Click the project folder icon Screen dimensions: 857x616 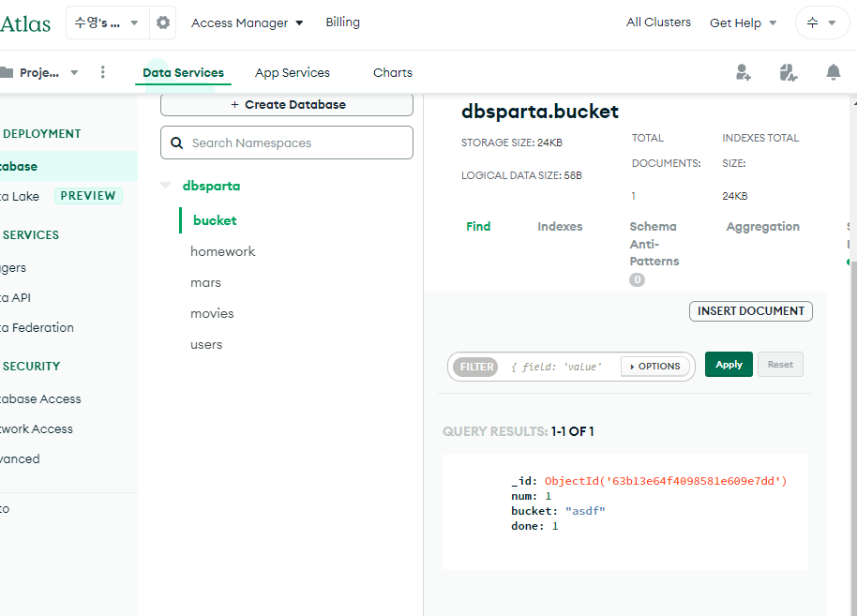tap(6, 72)
